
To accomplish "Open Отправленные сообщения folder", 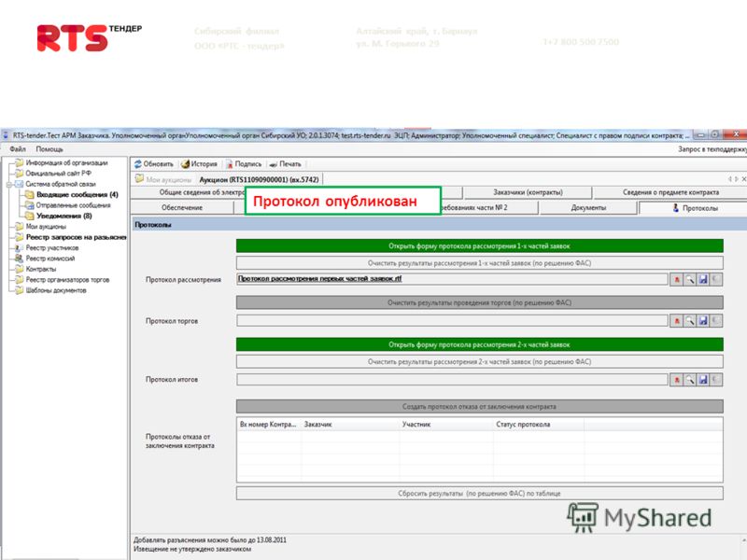I will [74, 205].
